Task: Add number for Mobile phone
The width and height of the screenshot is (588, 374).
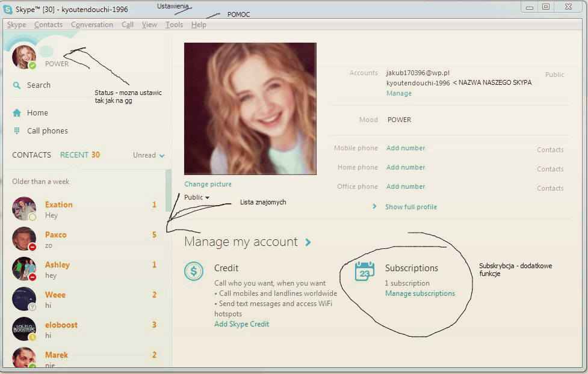Action: click(406, 148)
